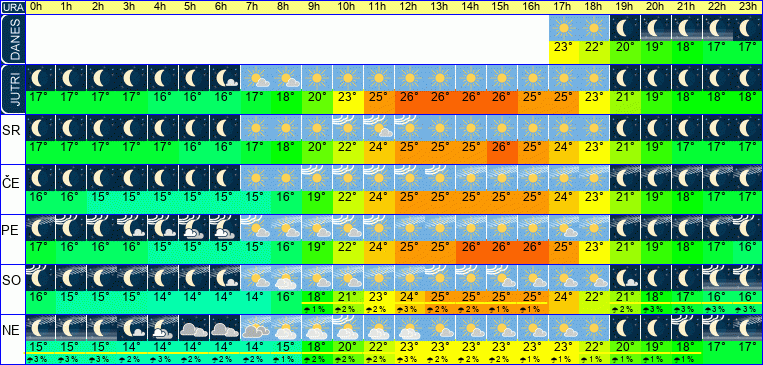Click the 17h hour column header
This screenshot has height=365, width=763.
click(x=562, y=7)
